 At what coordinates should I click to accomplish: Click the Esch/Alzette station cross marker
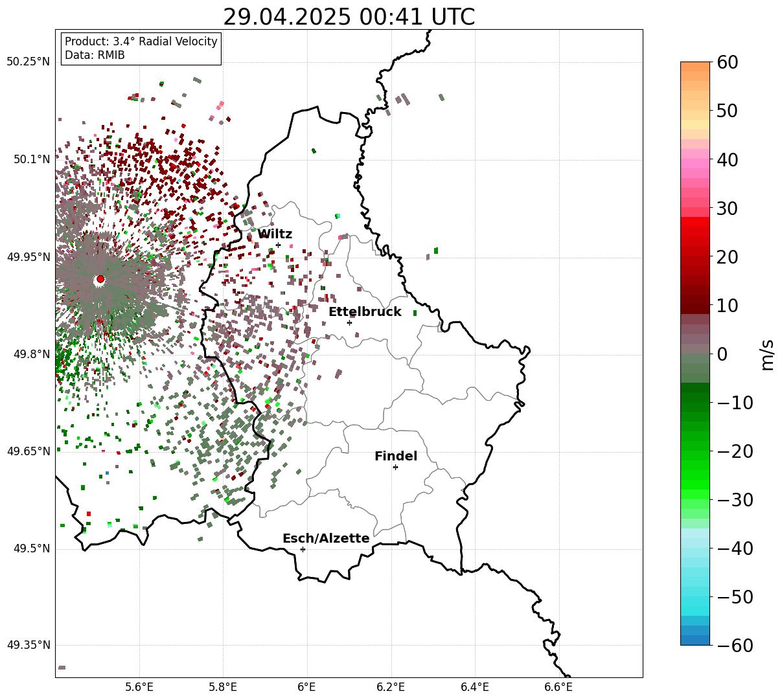coord(303,549)
